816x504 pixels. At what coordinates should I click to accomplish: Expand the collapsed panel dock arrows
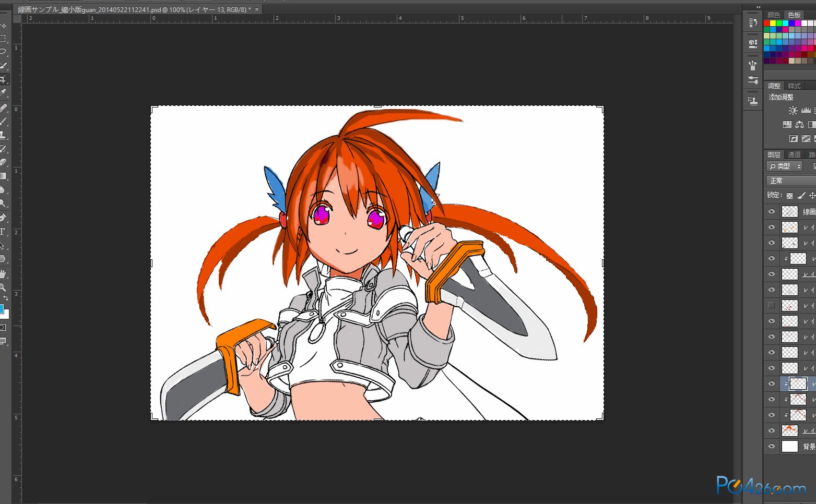[758, 7]
